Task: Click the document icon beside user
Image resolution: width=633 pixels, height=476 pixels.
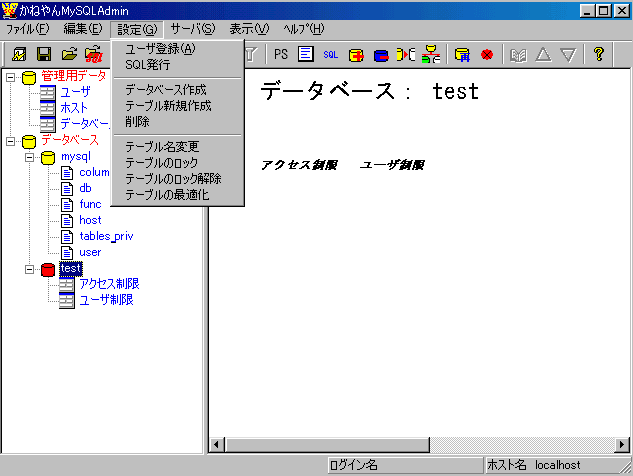Action: coord(67,253)
